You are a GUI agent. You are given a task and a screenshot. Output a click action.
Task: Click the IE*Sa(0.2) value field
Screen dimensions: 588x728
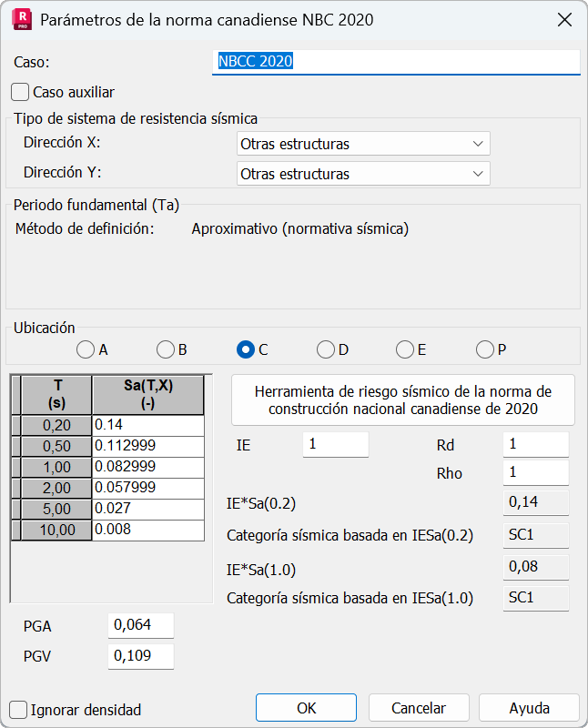(535, 502)
